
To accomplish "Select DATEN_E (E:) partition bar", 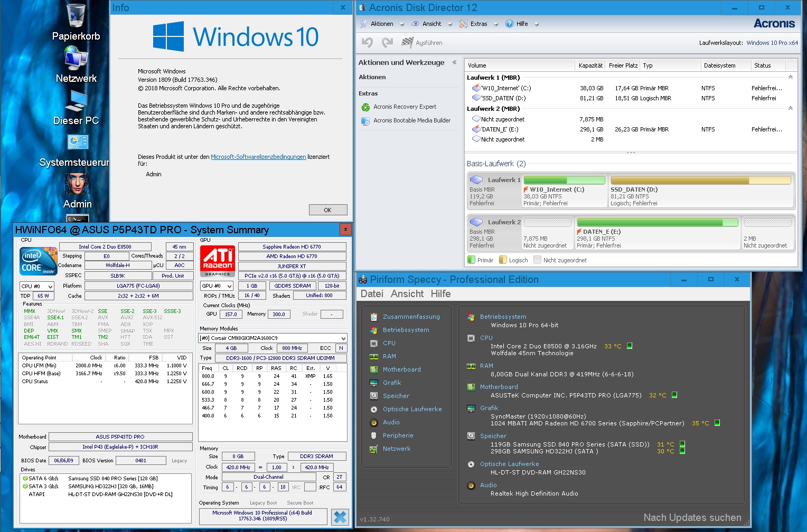I will [x=658, y=234].
